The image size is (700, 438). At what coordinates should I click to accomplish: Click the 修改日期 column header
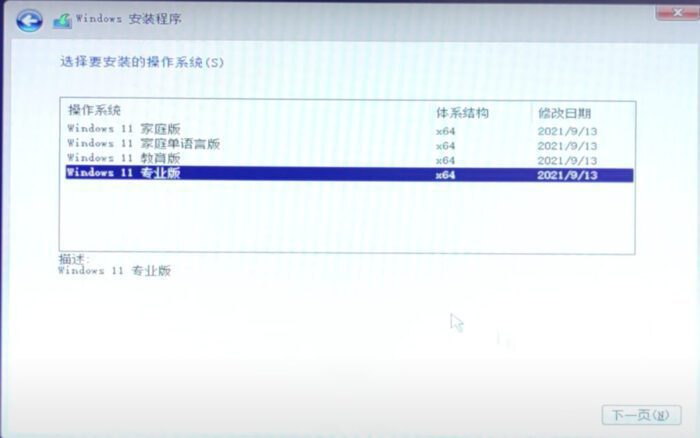pos(564,113)
